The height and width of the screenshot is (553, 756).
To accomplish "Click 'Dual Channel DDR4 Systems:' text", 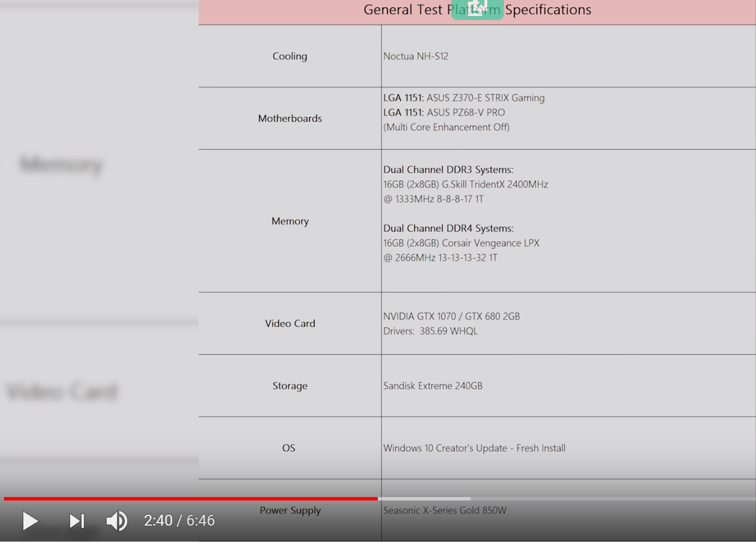I will (448, 228).
